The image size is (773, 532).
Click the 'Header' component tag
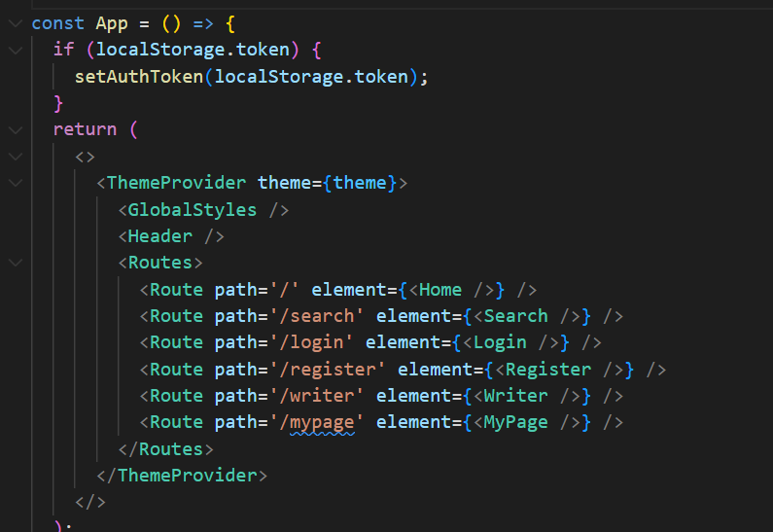159,236
